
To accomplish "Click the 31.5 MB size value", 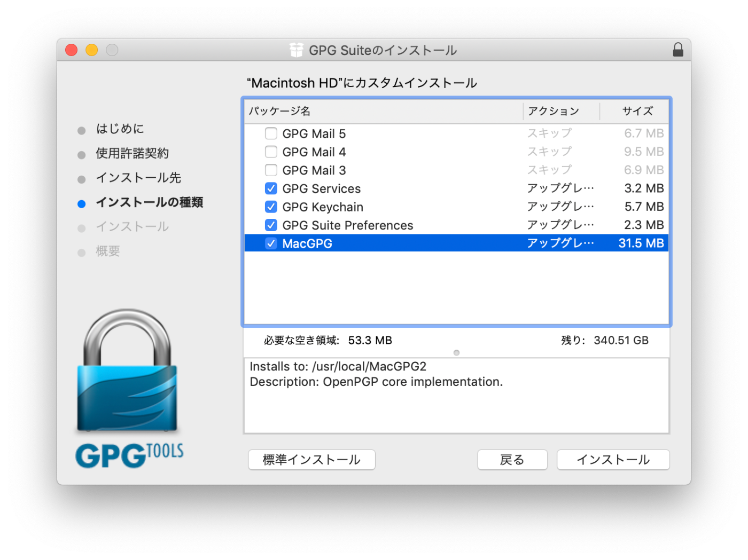I will click(641, 243).
